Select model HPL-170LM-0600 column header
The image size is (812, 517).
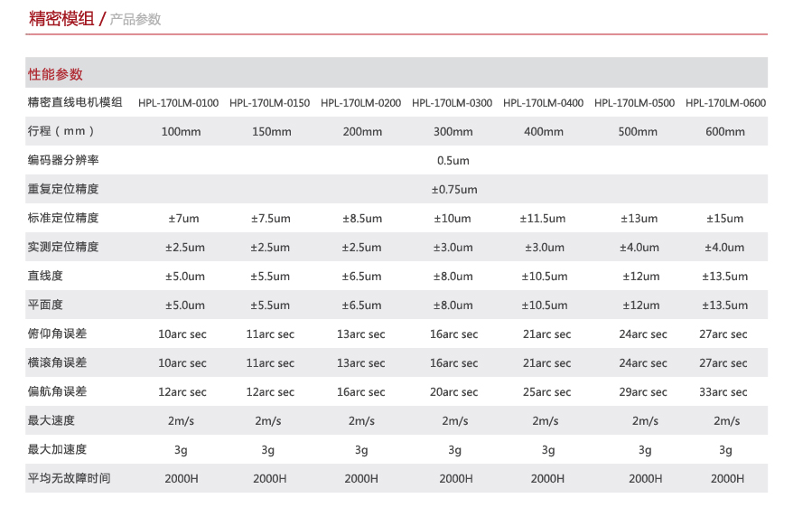725,103
